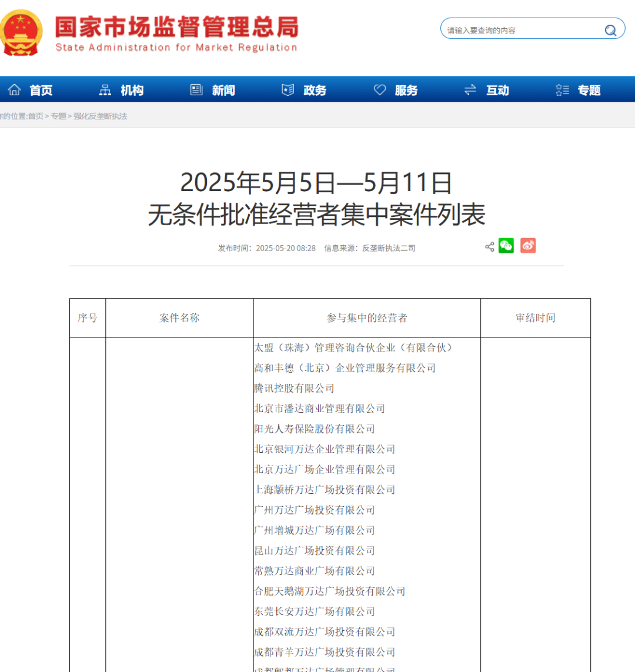
Task: Select row 高和丰德（北京）企业管理服务有限公司
Action: (x=345, y=367)
